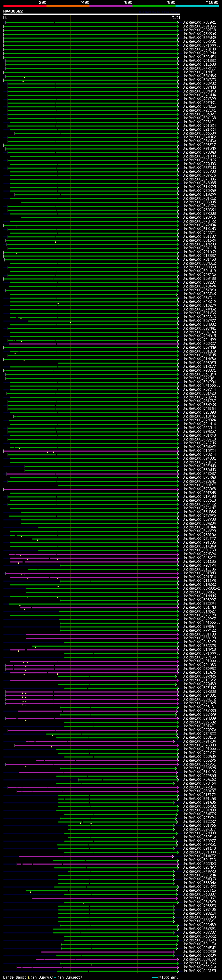This screenshot has width=222, height=980.
Task: Click the purple ~60% identity legend bar
Action: pos(111,7)
